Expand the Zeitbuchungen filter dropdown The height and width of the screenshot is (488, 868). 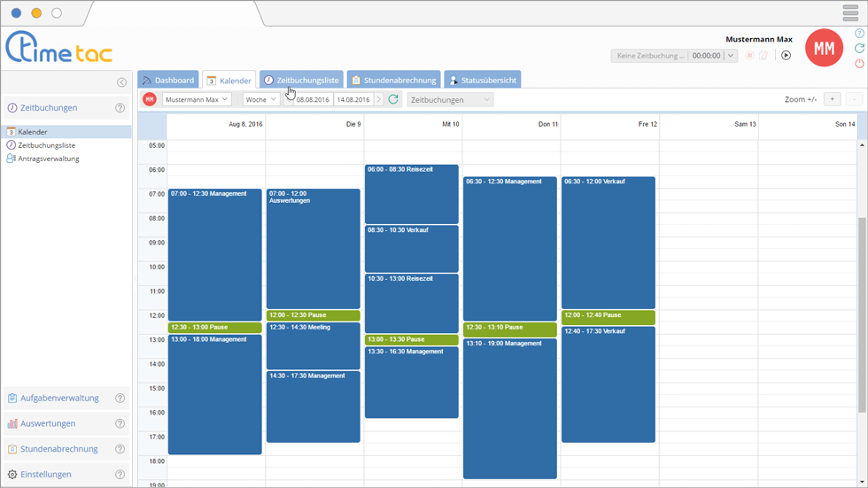coord(450,100)
